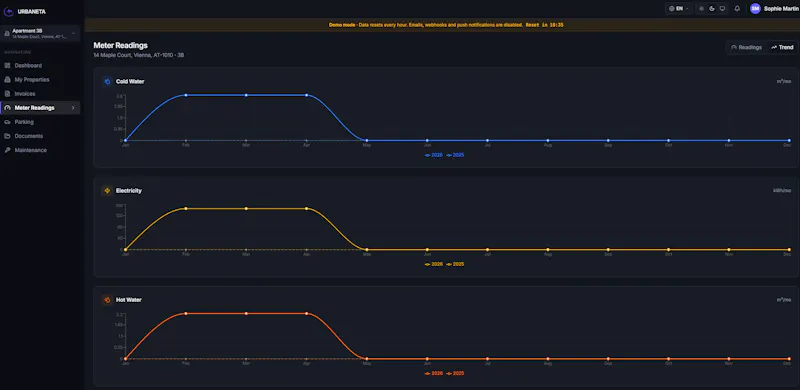Open the Apartment 3B property selector
The width and height of the screenshot is (800, 390).
40,34
